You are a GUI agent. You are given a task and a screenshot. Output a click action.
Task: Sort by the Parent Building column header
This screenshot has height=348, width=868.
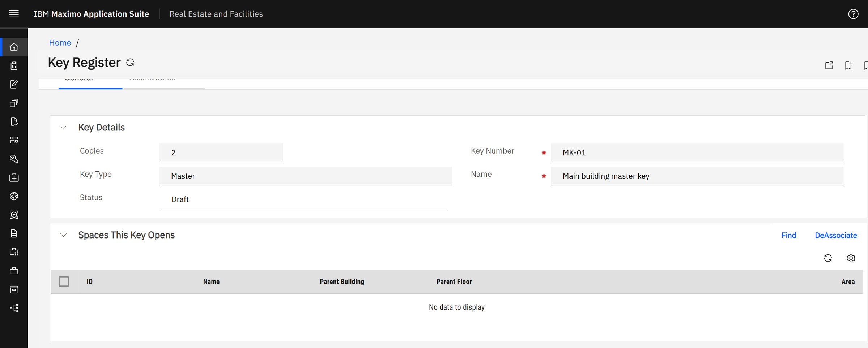(342, 282)
